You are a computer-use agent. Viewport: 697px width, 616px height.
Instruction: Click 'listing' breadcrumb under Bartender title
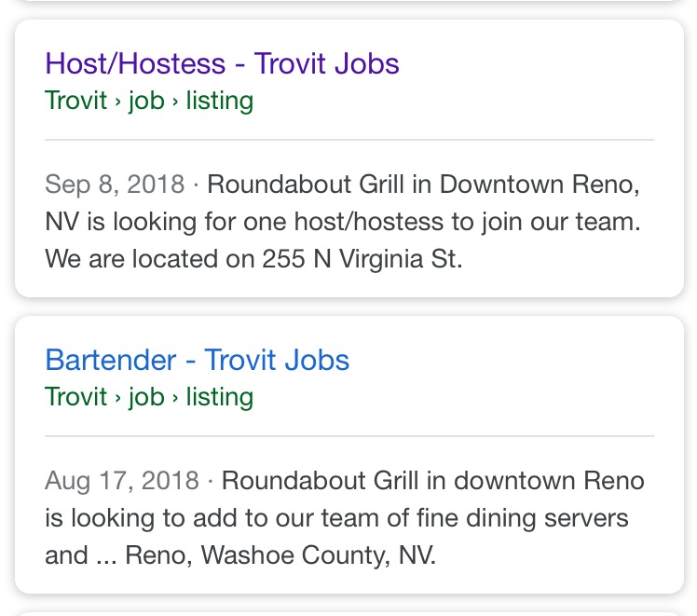219,397
